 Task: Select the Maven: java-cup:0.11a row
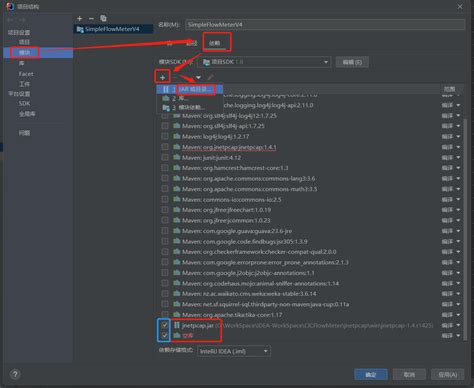298,304
